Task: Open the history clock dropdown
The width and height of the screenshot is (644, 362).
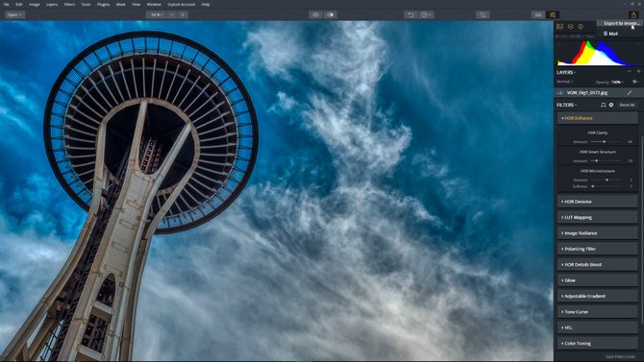Action: pyautogui.click(x=427, y=14)
